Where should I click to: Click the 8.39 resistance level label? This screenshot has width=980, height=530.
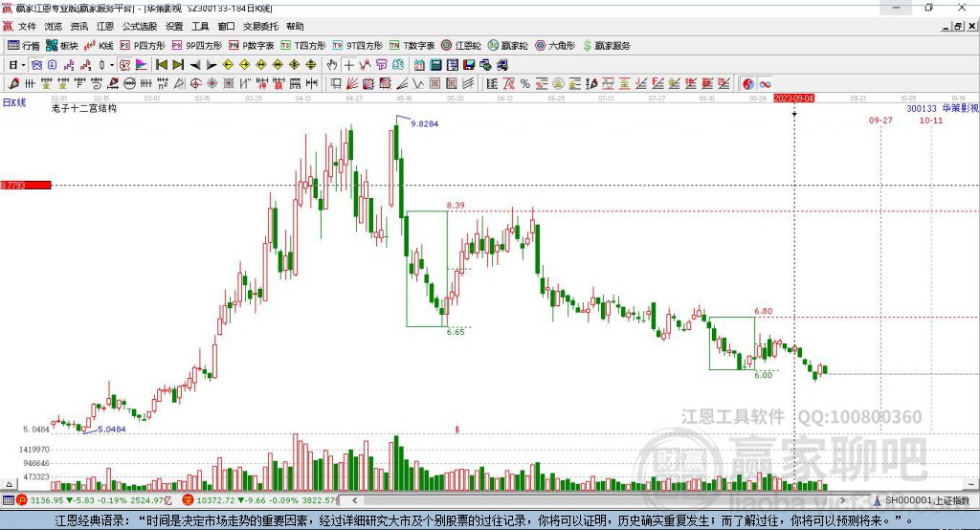456,205
